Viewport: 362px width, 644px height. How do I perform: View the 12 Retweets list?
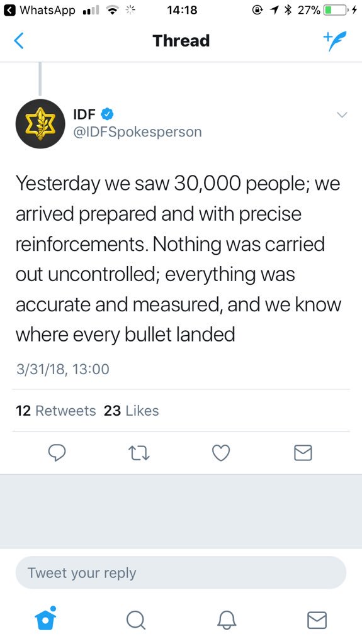tap(55, 411)
